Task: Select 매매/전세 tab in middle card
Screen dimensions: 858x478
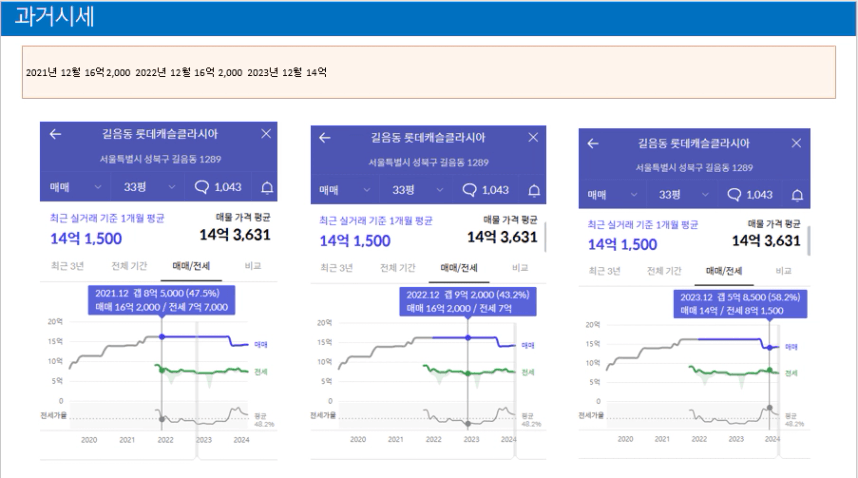Action: click(459, 268)
